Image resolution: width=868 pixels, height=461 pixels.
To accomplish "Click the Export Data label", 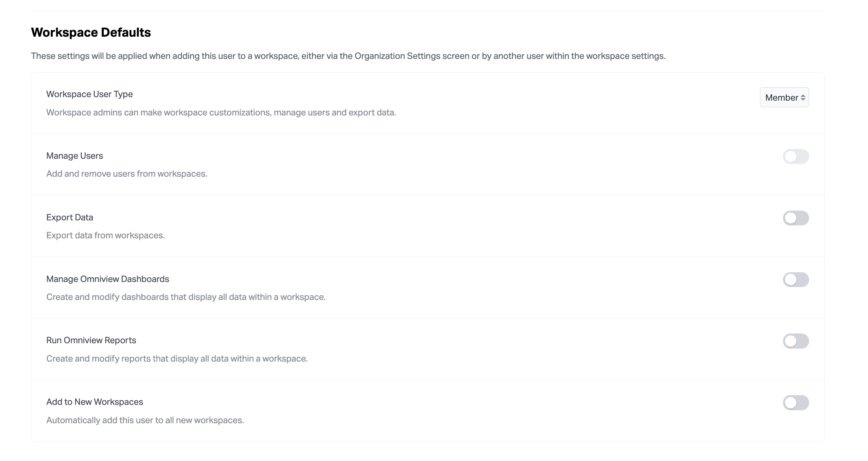I will (x=69, y=217).
